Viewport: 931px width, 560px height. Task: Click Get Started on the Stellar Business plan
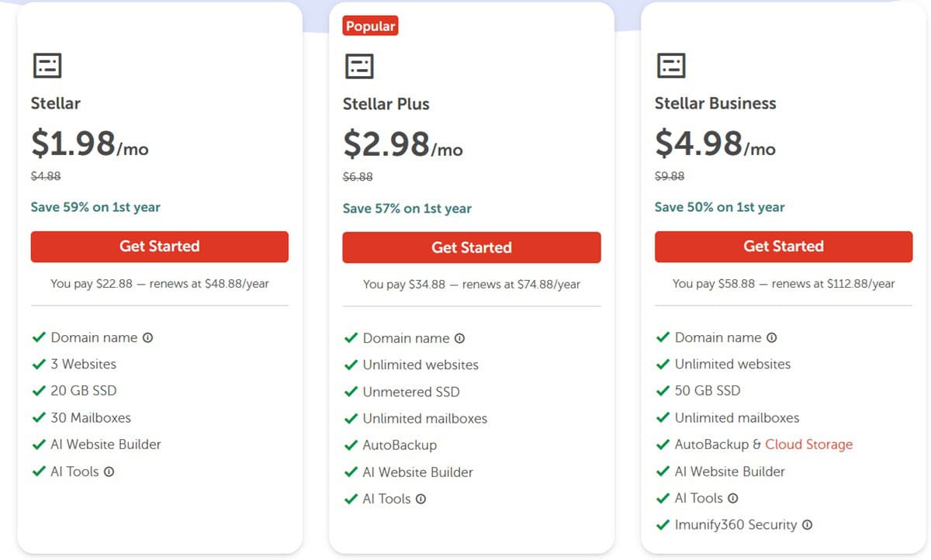pyautogui.click(x=784, y=246)
